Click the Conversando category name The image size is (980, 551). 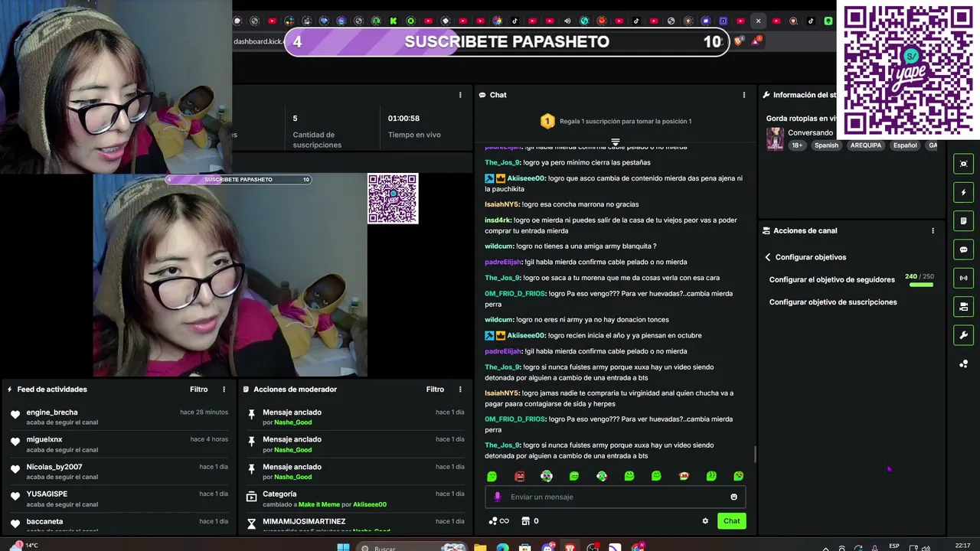coord(810,132)
